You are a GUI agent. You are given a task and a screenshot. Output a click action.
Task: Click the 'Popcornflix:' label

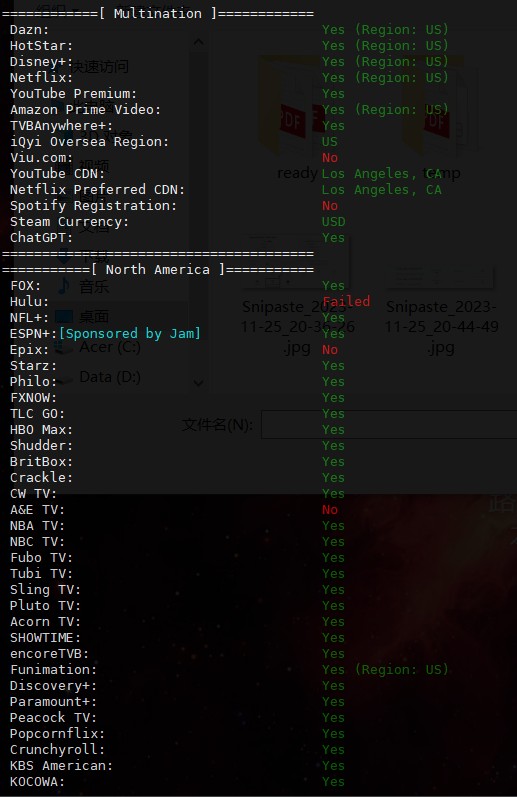pyautogui.click(x=57, y=733)
